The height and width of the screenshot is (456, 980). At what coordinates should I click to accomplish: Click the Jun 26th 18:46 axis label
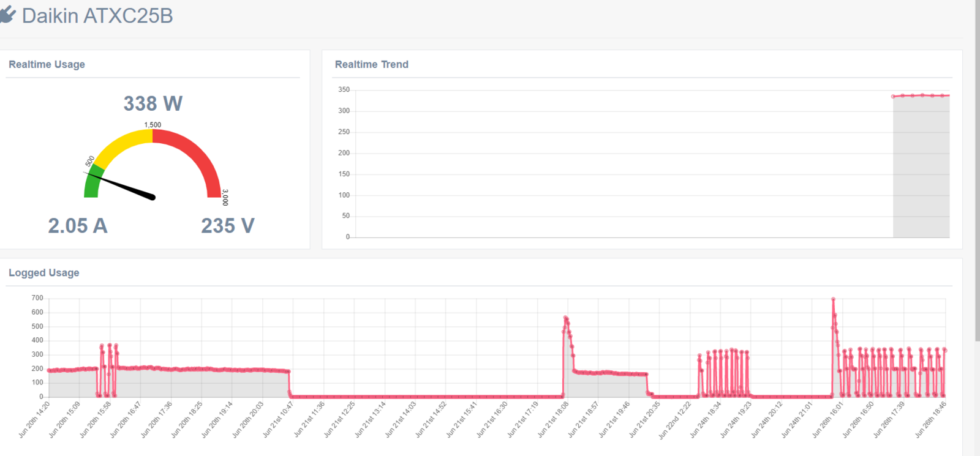pyautogui.click(x=930, y=419)
